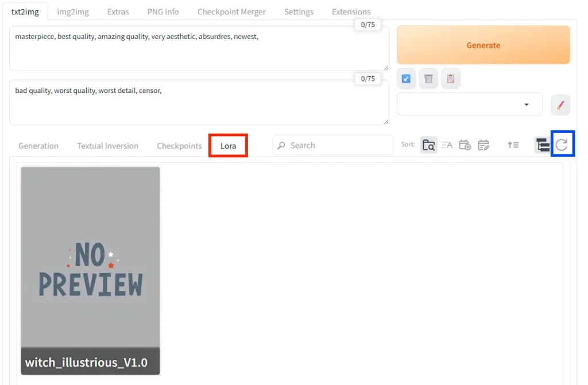Click the trash clear prompt icon
Screen dimensions: 588x385
coord(428,79)
